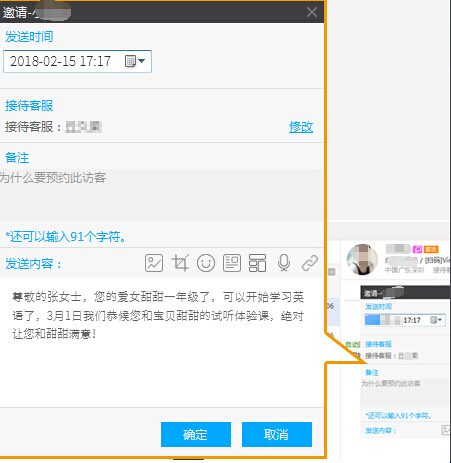
Task: Click the 修改 link for 接待客服
Action: pos(301,127)
